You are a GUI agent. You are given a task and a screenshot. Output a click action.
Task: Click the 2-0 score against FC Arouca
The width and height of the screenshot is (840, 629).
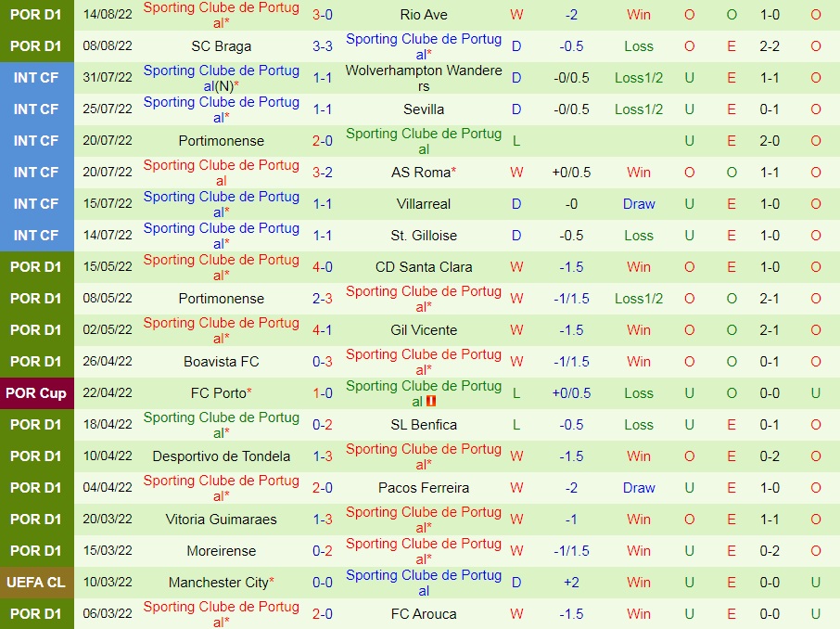pos(323,614)
